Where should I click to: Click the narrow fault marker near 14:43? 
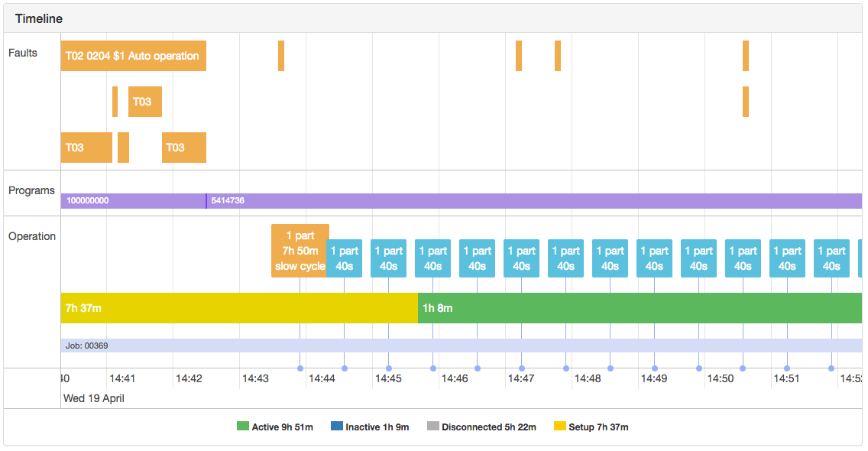pyautogui.click(x=282, y=56)
